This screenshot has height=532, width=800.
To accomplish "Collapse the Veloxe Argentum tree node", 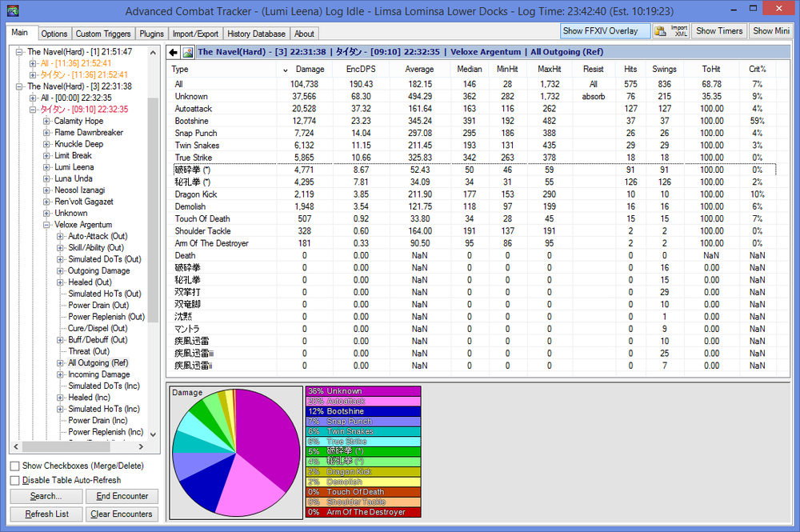I will (x=46, y=225).
